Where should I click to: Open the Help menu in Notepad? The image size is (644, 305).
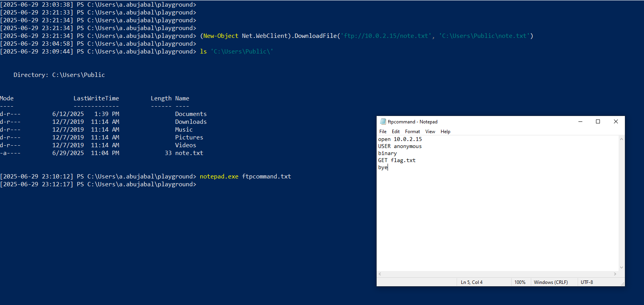[445, 132]
